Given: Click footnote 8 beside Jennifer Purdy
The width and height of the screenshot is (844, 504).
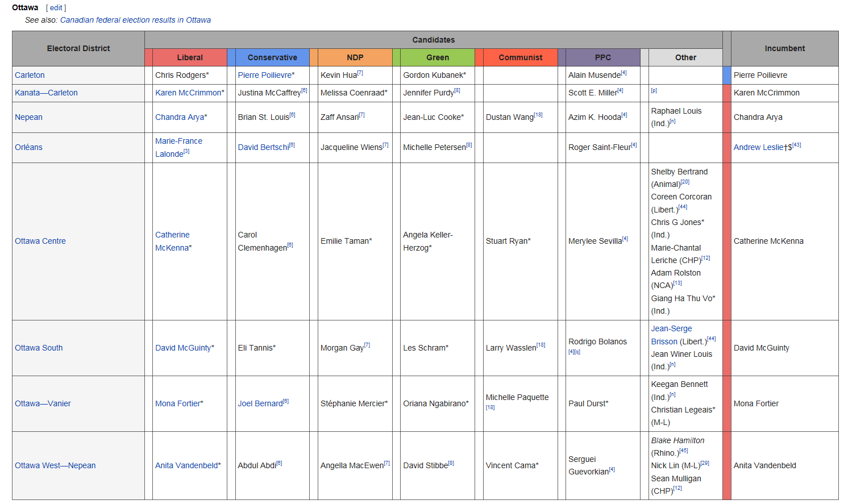Looking at the screenshot, I should pos(457,90).
